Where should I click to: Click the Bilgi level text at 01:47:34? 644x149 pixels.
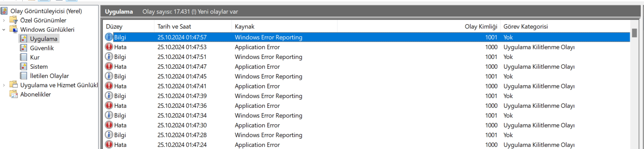(120, 115)
